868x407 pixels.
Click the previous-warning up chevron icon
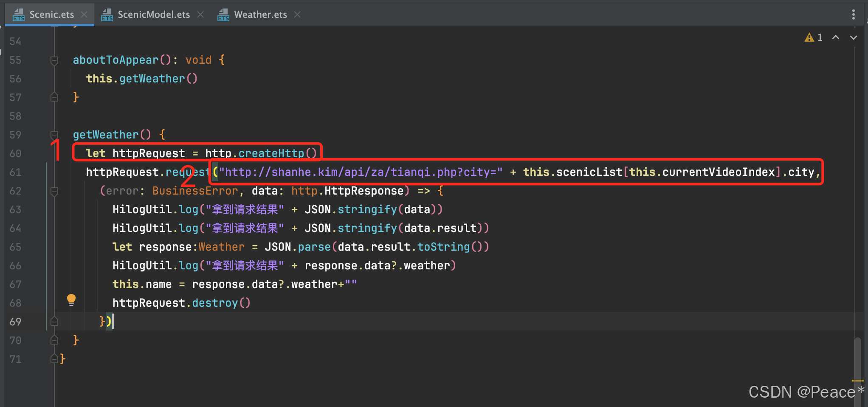click(x=836, y=37)
